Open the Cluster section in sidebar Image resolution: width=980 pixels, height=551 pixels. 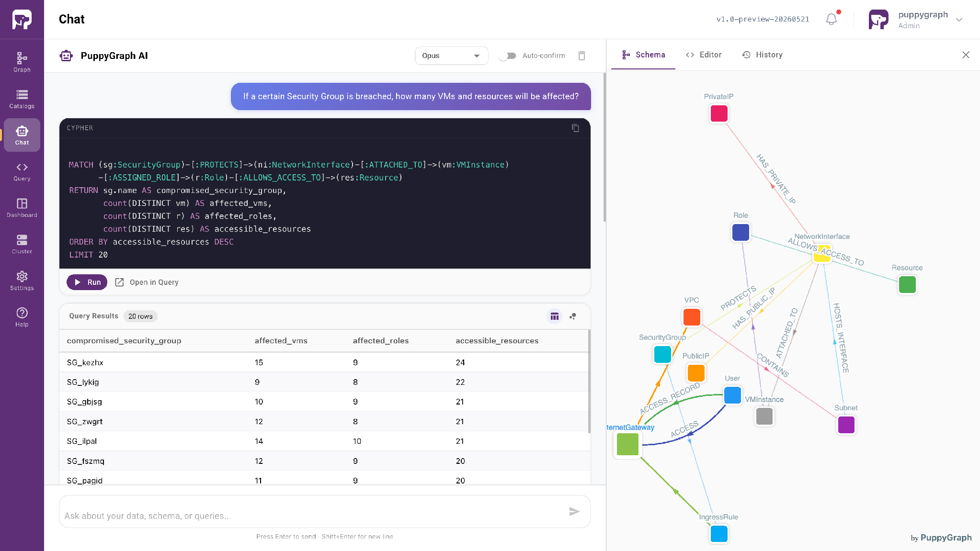click(22, 244)
